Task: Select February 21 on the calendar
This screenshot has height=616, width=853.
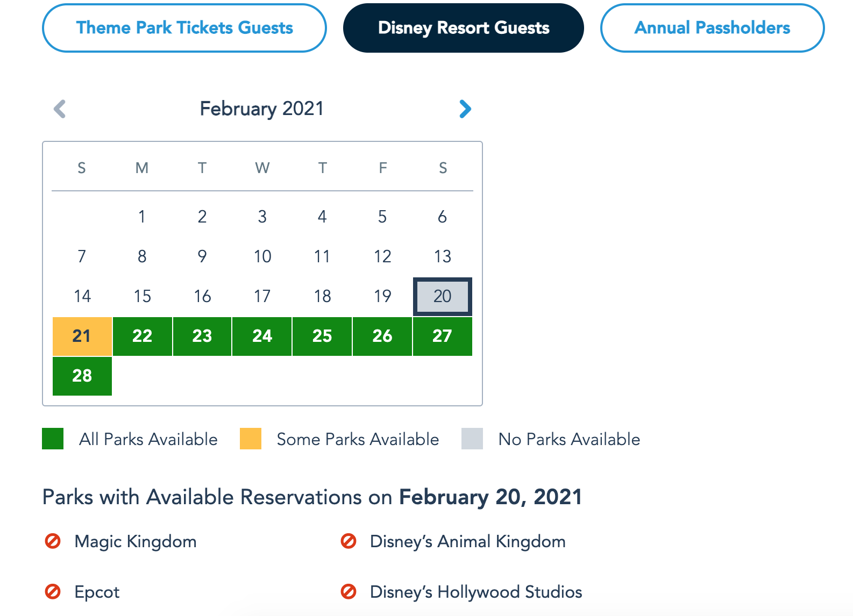Action: [x=82, y=336]
